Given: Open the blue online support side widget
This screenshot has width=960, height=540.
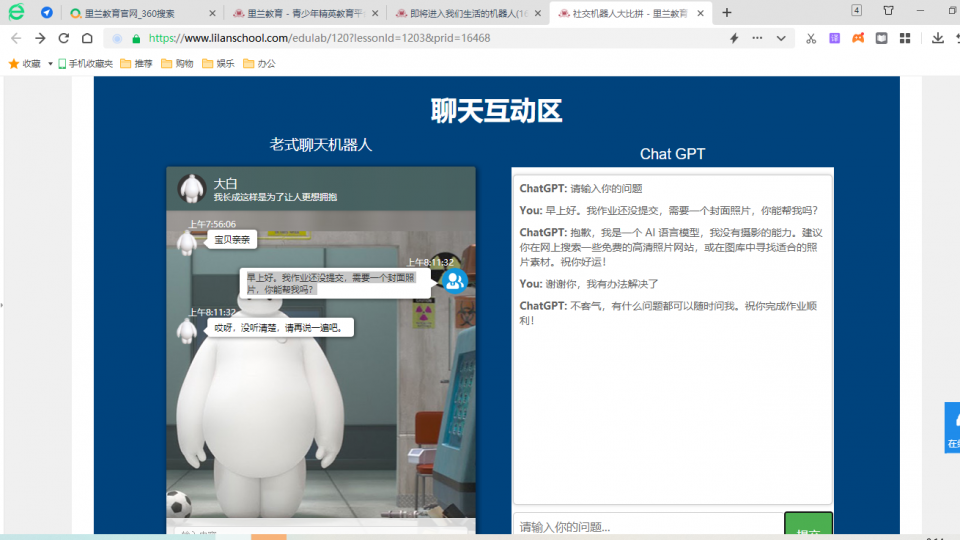Looking at the screenshot, I should pyautogui.click(x=952, y=427).
